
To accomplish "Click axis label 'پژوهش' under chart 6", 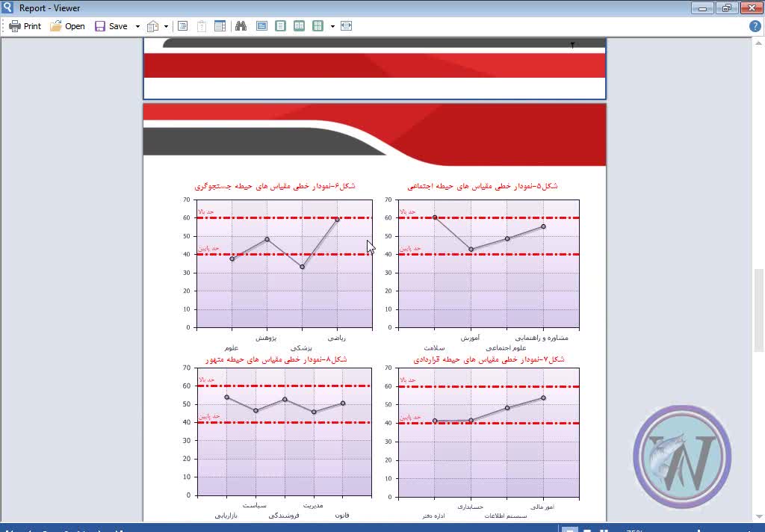I will [x=267, y=338].
